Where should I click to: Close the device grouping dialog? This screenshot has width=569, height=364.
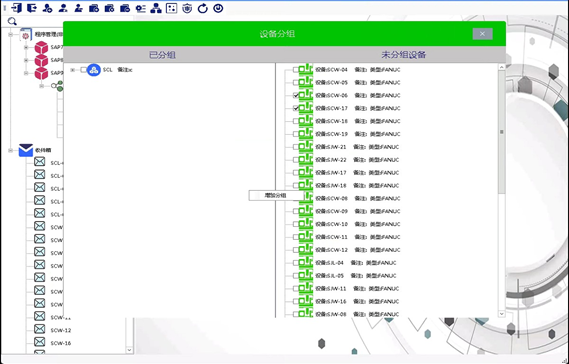coord(482,34)
